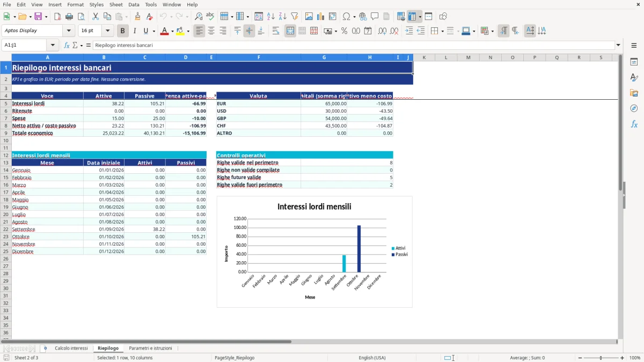644x362 pixels.
Task: Expand the Name Box dropdown
Action: [53, 46]
